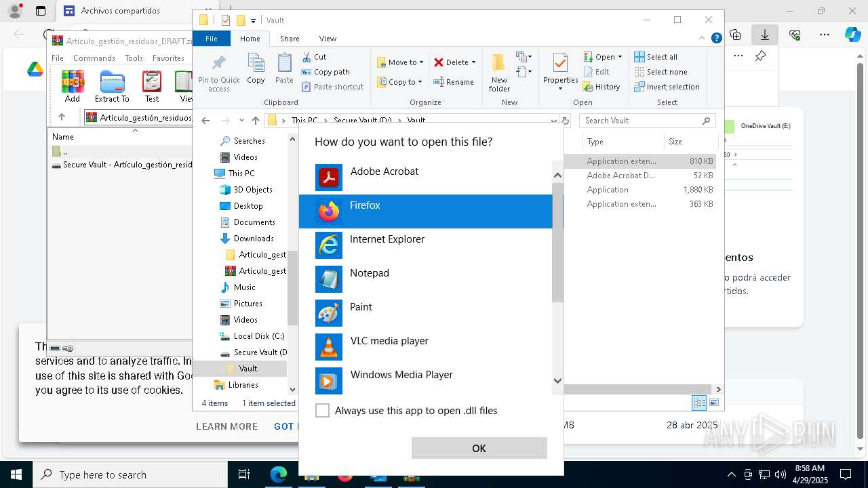Select Notepad in the open-with list
The height and width of the screenshot is (488, 868).
coord(425,279)
